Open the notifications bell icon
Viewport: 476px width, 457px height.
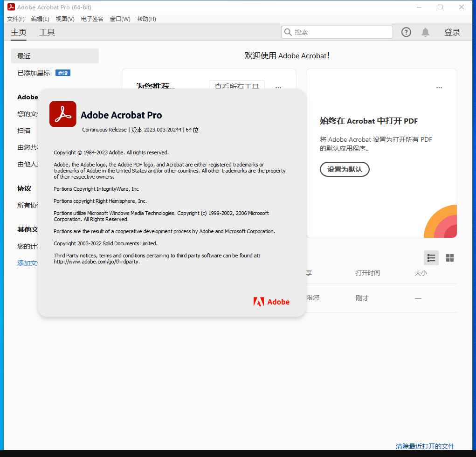(x=425, y=32)
